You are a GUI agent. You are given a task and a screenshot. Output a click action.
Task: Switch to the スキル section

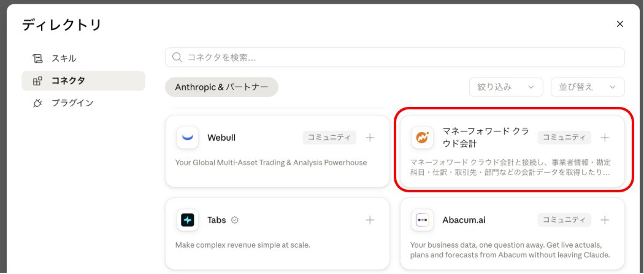point(83,58)
